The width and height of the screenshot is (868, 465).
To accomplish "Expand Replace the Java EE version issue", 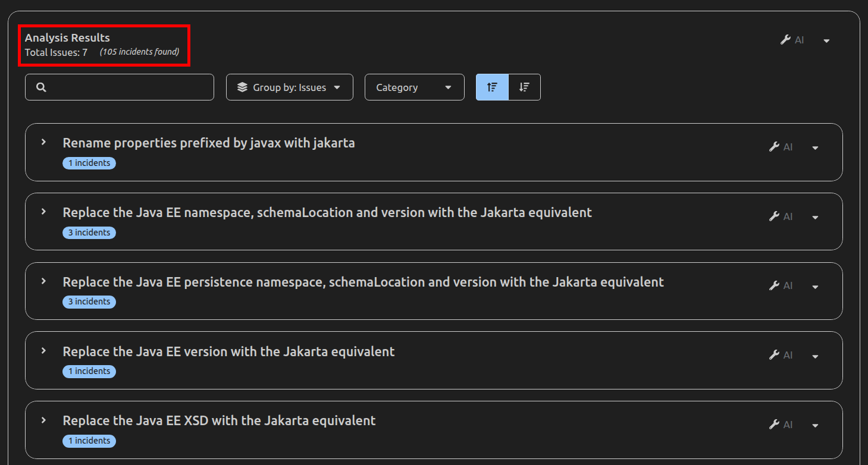I will click(x=43, y=351).
